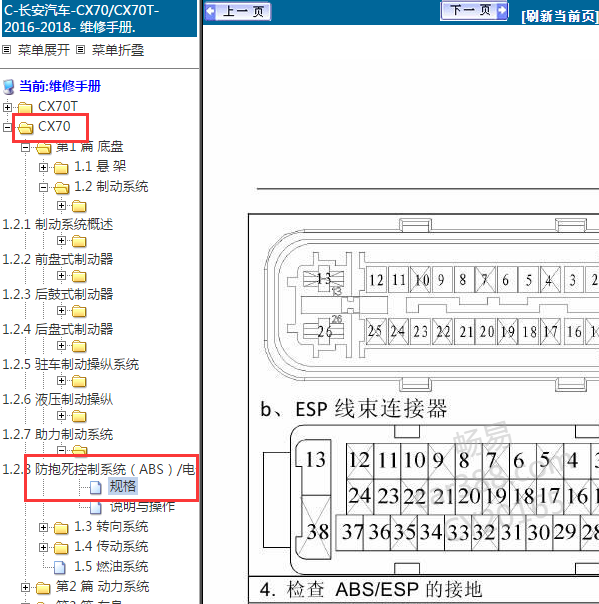Click the 1.4 传动系统 folder icon
The width and height of the screenshot is (599, 604).
[61, 548]
